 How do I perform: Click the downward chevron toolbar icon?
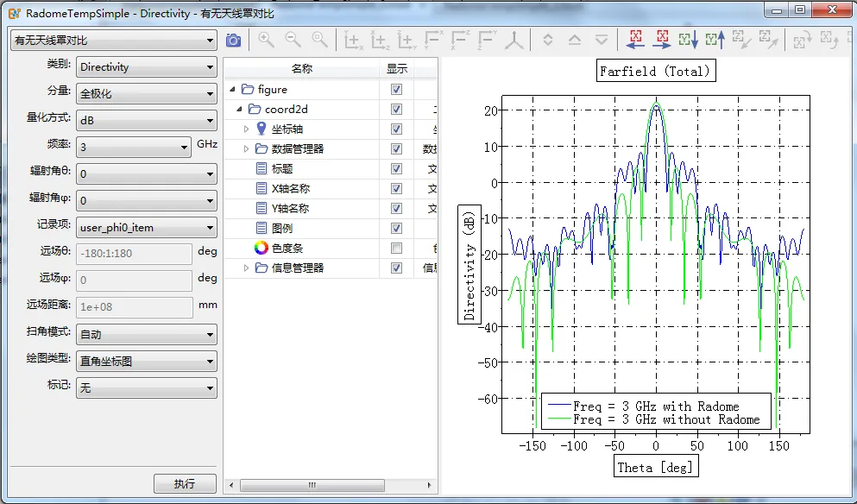602,40
